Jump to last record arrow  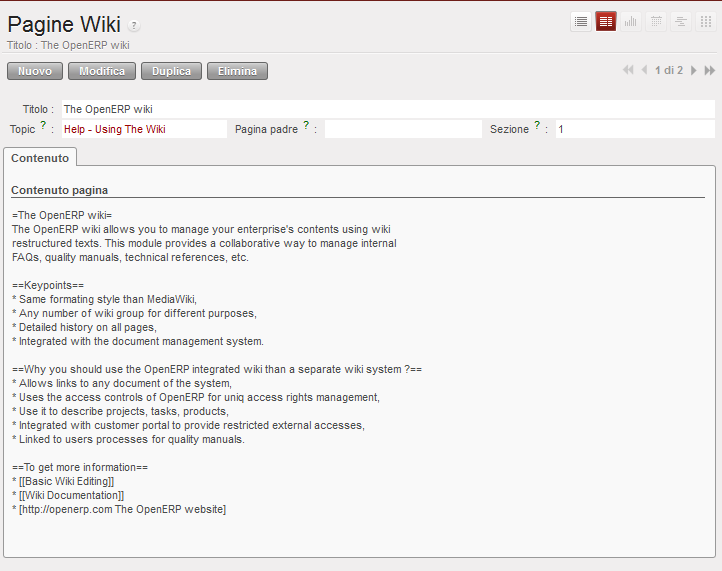[x=710, y=70]
